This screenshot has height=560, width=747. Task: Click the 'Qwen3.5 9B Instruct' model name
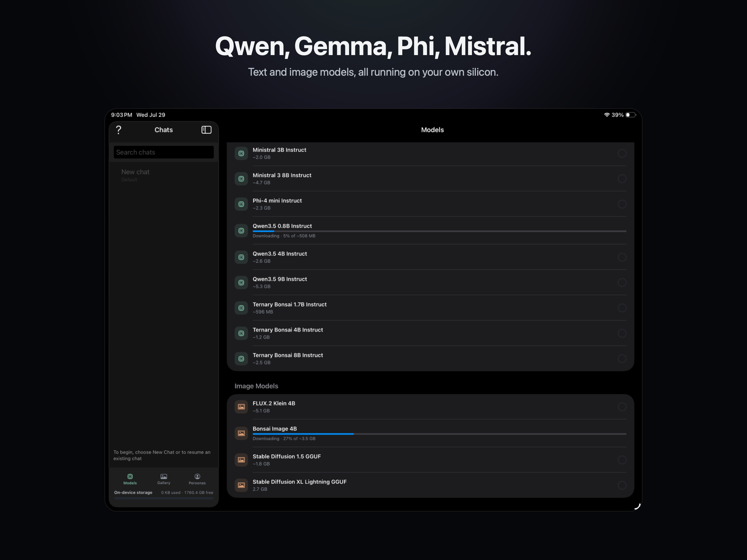tap(280, 279)
